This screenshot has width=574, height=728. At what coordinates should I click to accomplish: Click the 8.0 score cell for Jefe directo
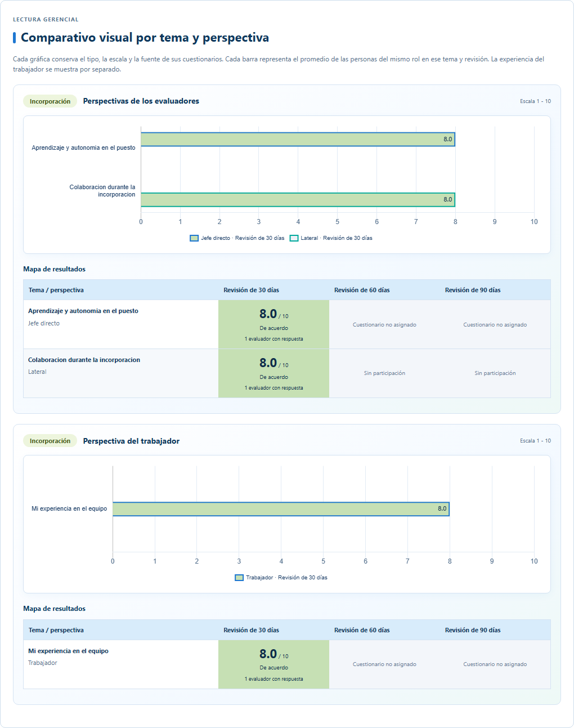pos(273,324)
